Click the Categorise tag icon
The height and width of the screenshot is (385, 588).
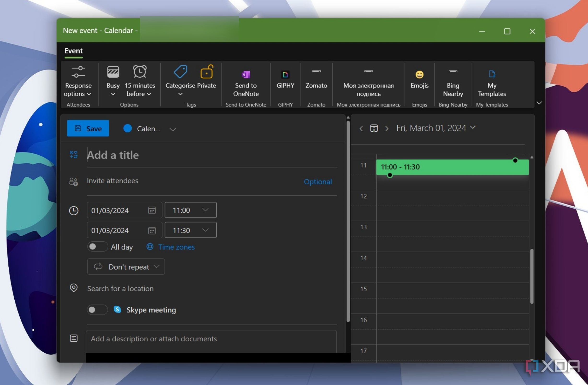(x=181, y=72)
